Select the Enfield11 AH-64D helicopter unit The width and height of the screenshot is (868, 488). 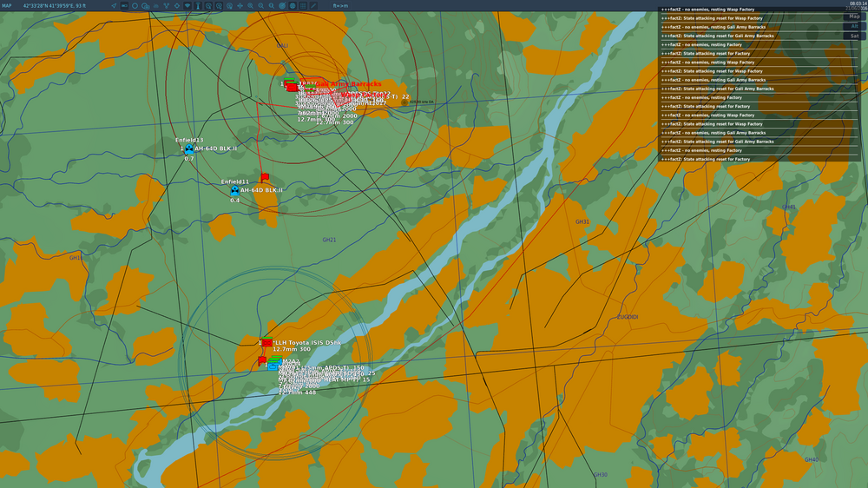(235, 190)
